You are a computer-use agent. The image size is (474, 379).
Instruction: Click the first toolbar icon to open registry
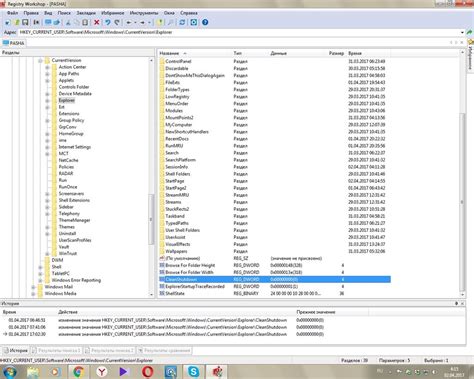click(x=7, y=22)
